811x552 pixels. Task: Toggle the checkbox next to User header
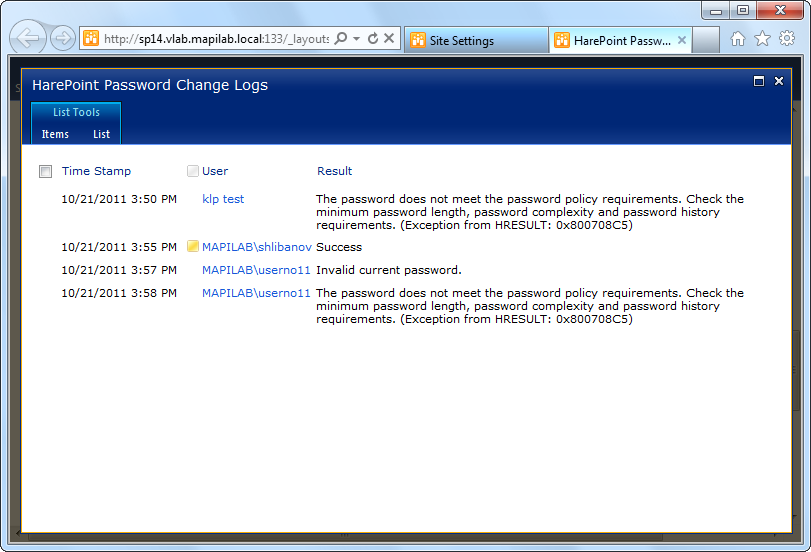(x=193, y=171)
